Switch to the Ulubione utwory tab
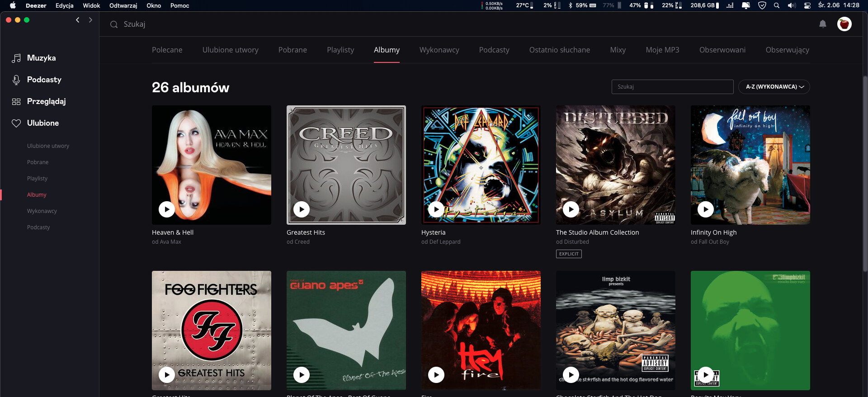The width and height of the screenshot is (868, 397). [231, 50]
